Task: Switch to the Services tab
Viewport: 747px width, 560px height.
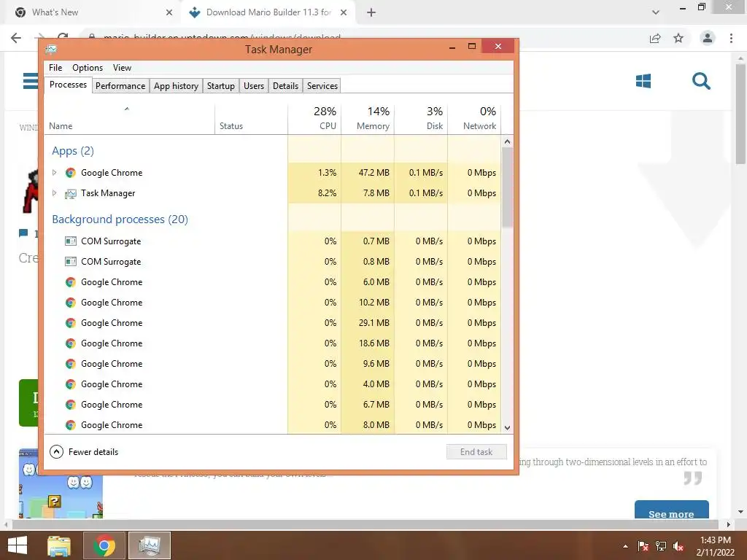Action: [322, 86]
